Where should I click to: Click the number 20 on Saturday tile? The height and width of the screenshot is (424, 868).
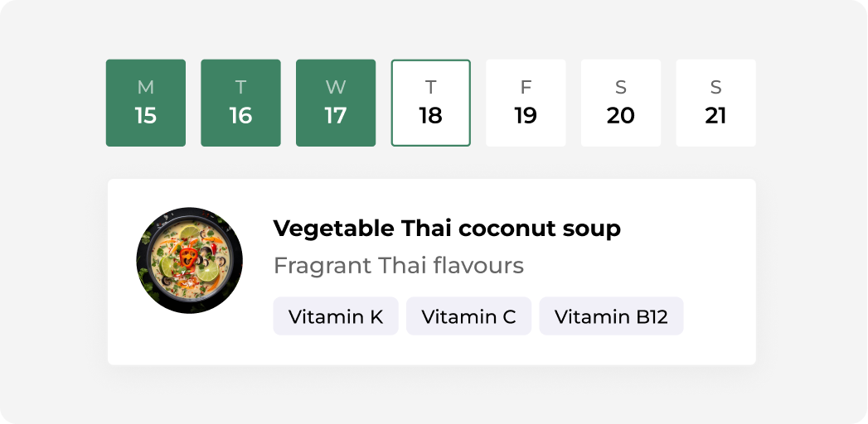point(621,116)
